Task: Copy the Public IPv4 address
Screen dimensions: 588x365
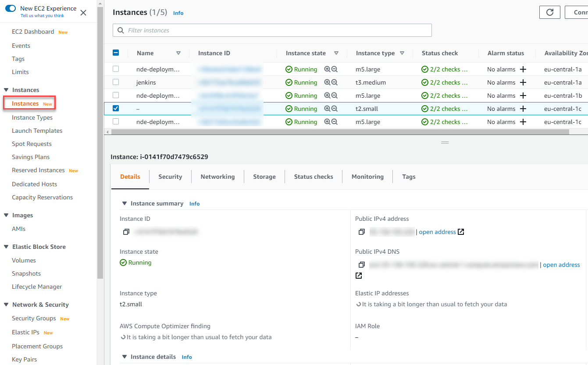Action: 362,232
